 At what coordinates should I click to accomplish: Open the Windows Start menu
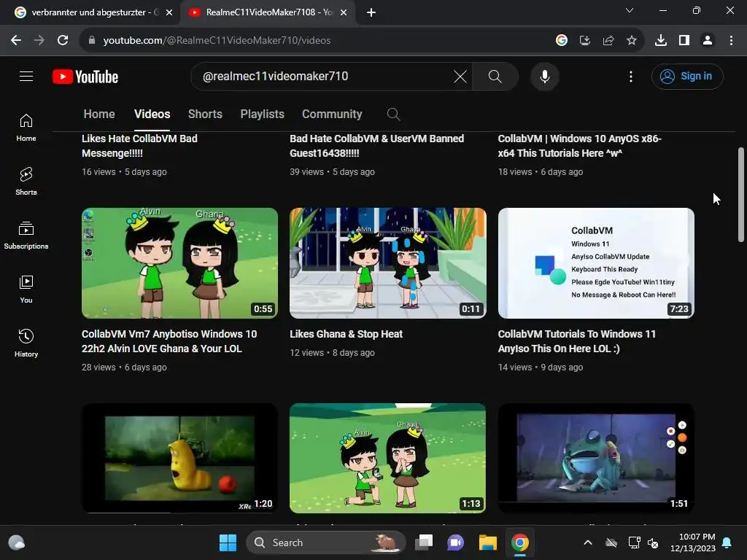coord(228,542)
